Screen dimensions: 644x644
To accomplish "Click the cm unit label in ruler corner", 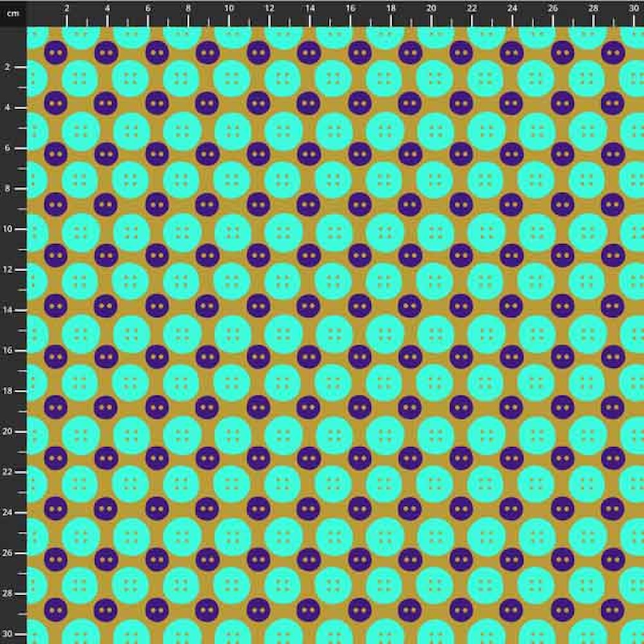I will click(12, 13).
